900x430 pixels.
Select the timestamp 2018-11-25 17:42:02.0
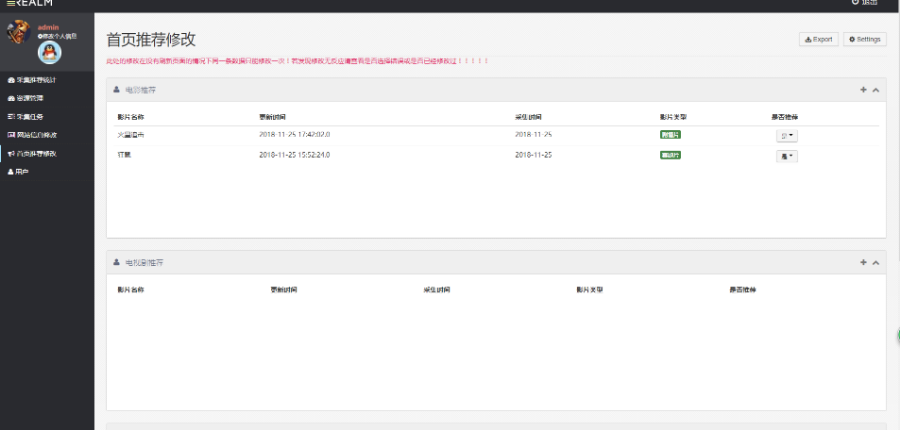click(x=294, y=134)
